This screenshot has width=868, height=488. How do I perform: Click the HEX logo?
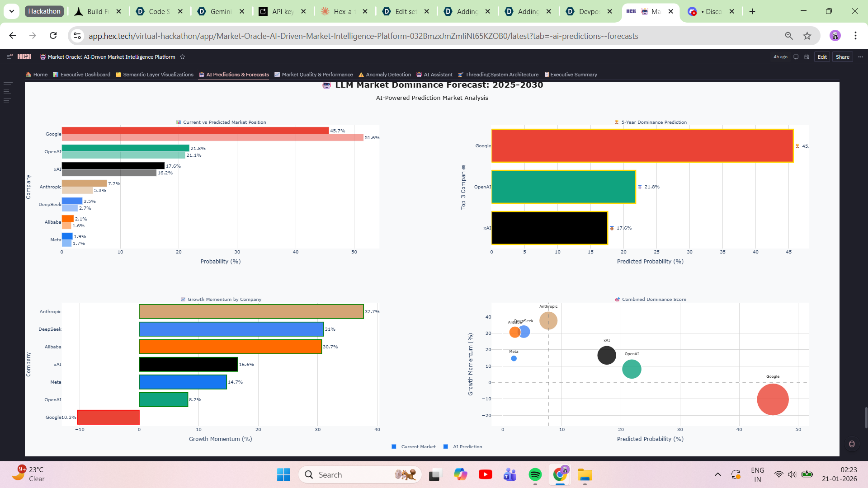(24, 56)
